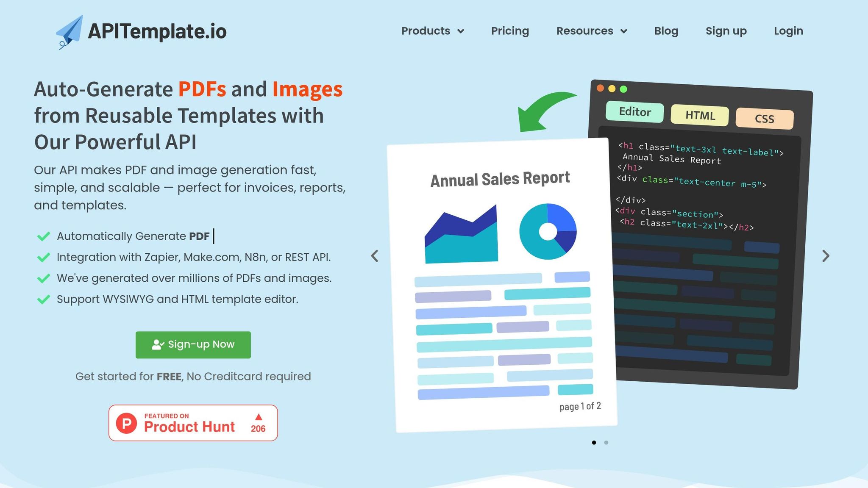
Task: Open the Login page
Action: pos(788,31)
